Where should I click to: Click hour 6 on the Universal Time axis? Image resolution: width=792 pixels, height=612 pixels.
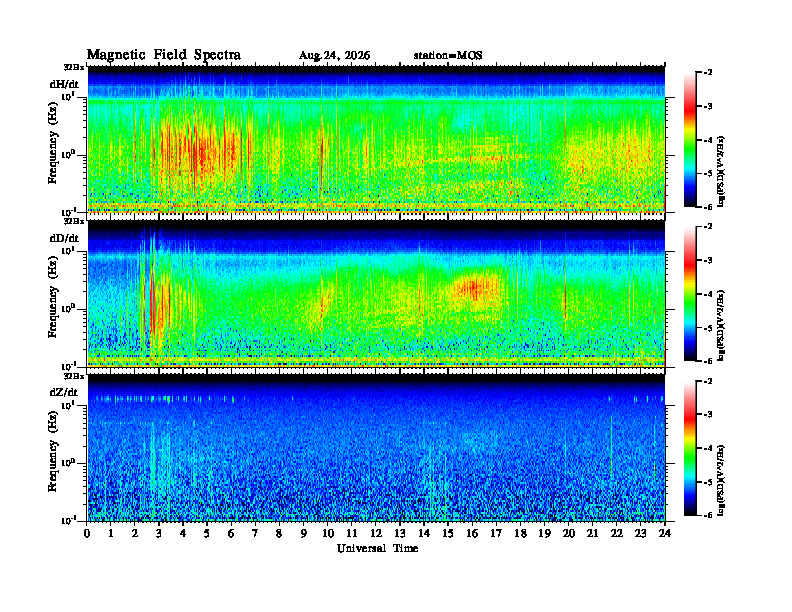click(231, 534)
